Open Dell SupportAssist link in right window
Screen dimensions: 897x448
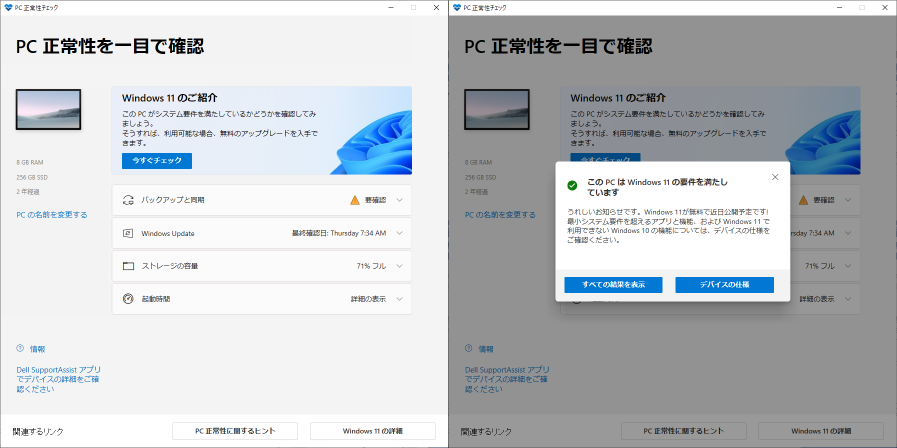click(507, 379)
